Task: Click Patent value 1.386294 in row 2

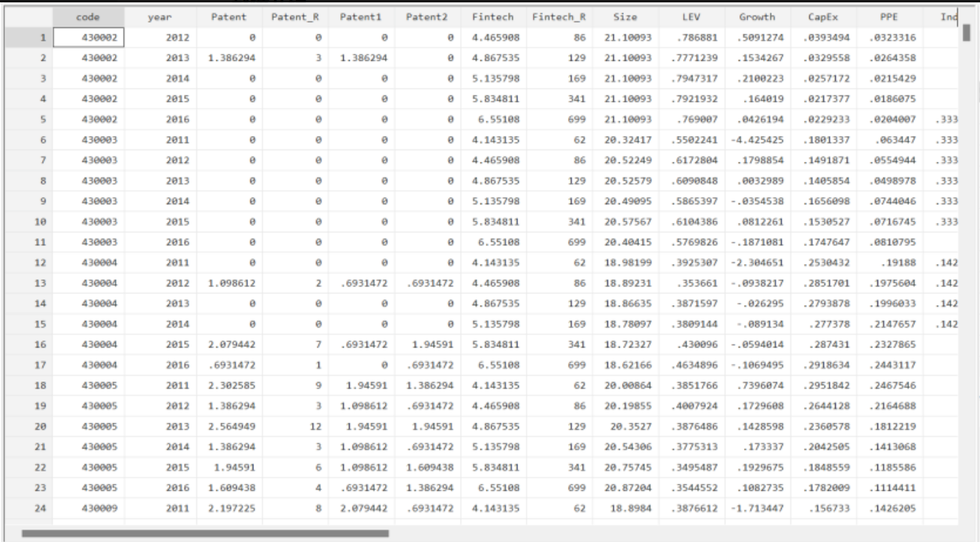Action: click(x=232, y=56)
